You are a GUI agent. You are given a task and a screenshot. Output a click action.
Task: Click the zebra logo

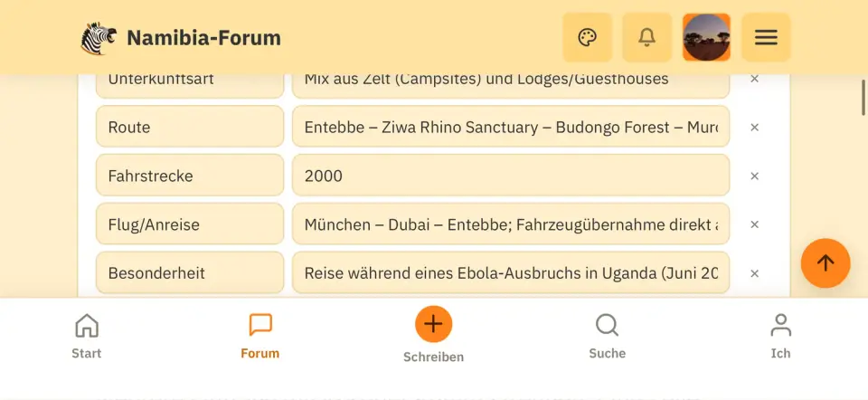pos(99,38)
